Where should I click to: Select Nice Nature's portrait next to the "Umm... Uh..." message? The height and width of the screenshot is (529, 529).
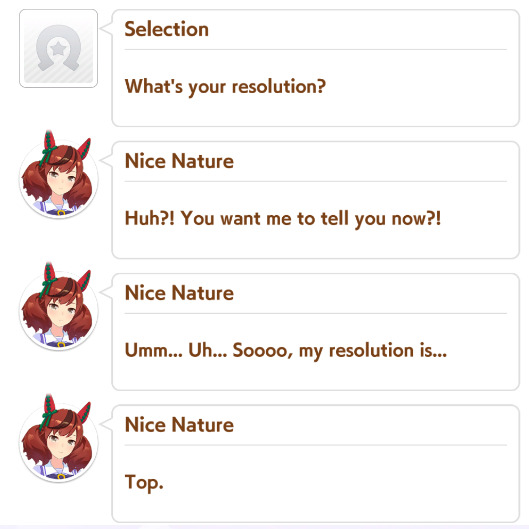[58, 307]
